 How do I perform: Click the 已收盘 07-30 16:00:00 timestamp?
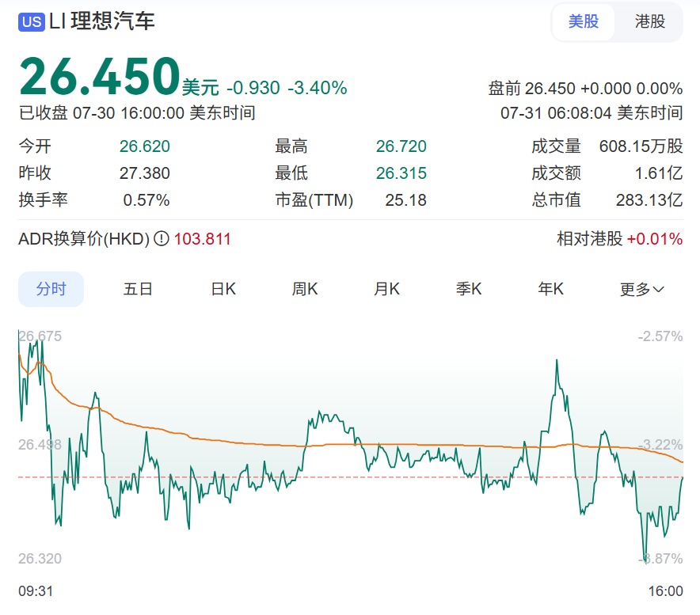137,113
